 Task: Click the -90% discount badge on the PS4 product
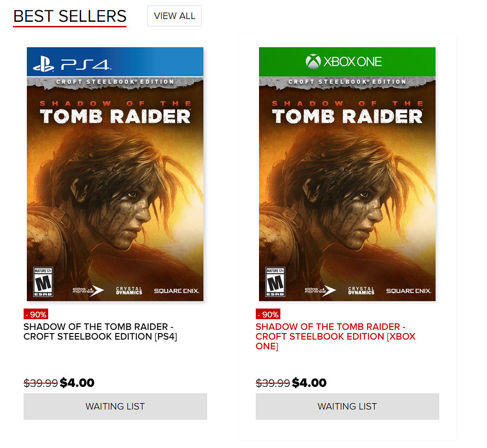36,315
